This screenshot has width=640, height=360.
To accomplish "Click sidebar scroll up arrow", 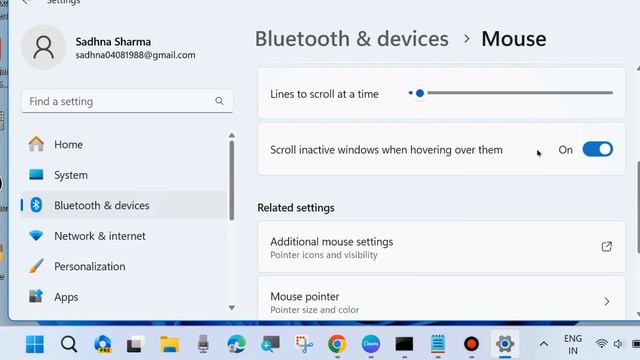I will [x=231, y=135].
